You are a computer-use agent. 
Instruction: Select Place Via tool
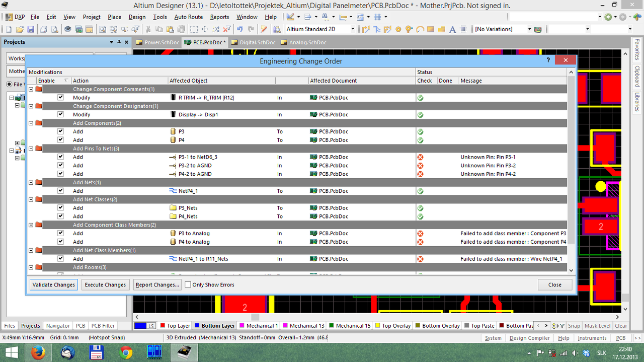click(x=409, y=29)
